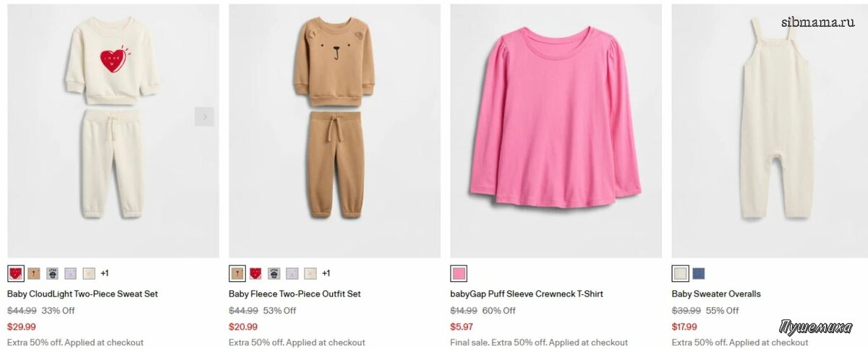Select red heart swatch for CloudLight Sweat Set
This screenshot has width=868, height=349.
pos(15,273)
